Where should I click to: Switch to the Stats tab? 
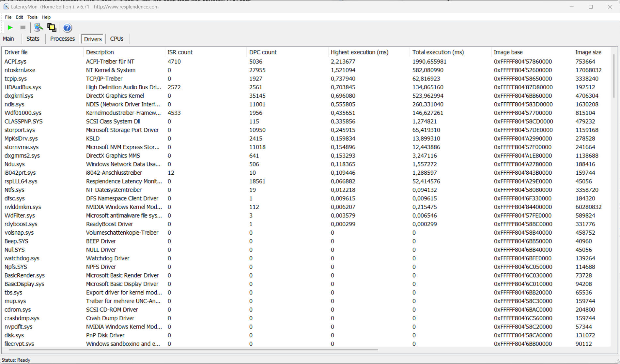tap(33, 39)
